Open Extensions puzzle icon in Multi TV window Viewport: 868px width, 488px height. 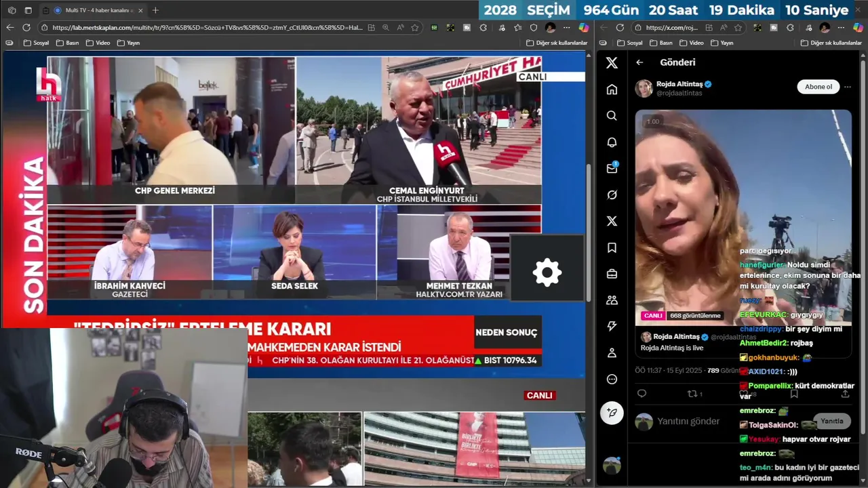pyautogui.click(x=484, y=28)
